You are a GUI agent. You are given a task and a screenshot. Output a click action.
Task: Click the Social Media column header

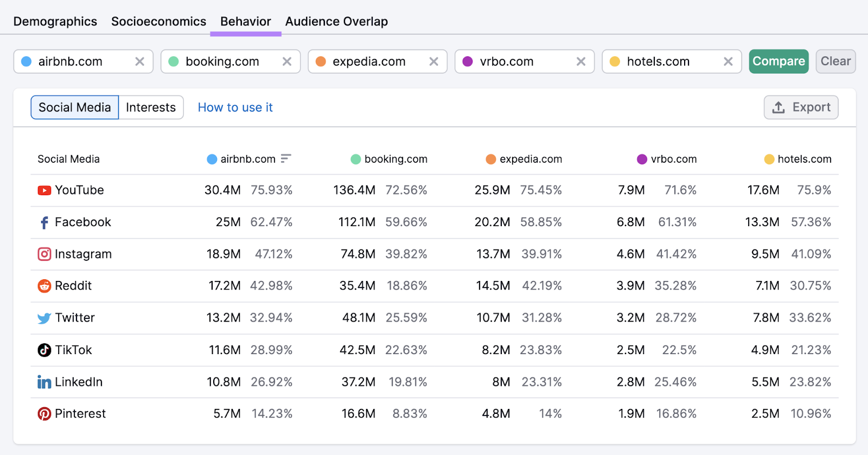point(69,159)
